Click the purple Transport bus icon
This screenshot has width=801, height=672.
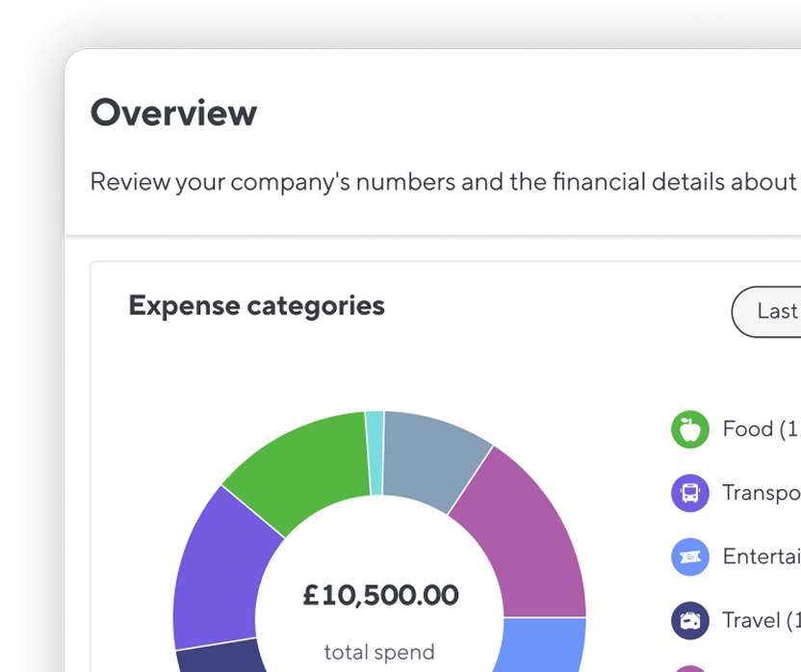coord(689,493)
